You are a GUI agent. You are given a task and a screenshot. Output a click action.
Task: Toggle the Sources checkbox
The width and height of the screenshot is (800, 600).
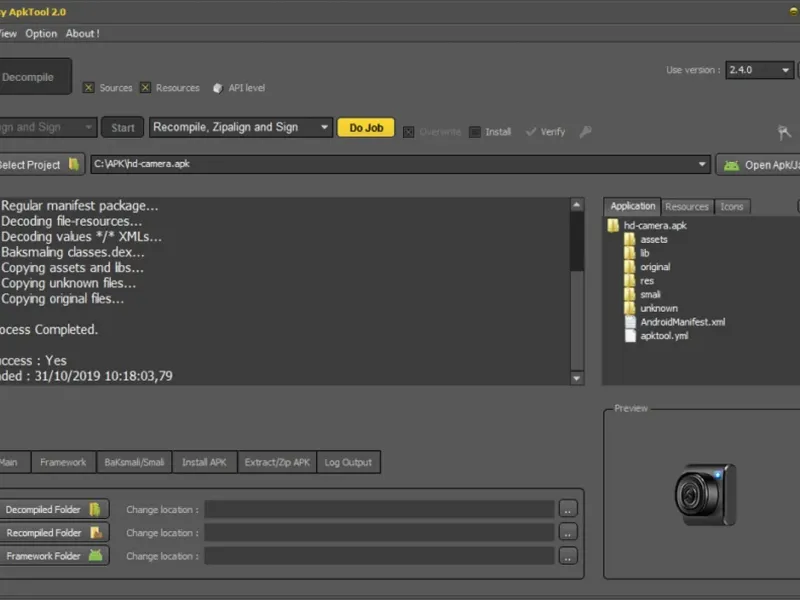(x=89, y=88)
